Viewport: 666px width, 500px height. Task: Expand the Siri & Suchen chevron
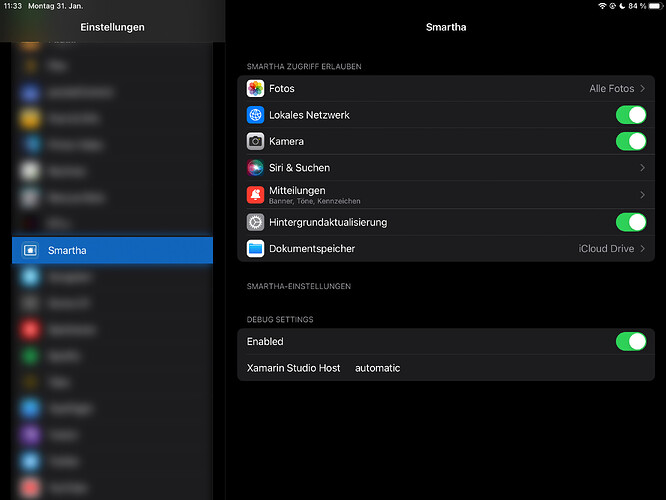[642, 168]
